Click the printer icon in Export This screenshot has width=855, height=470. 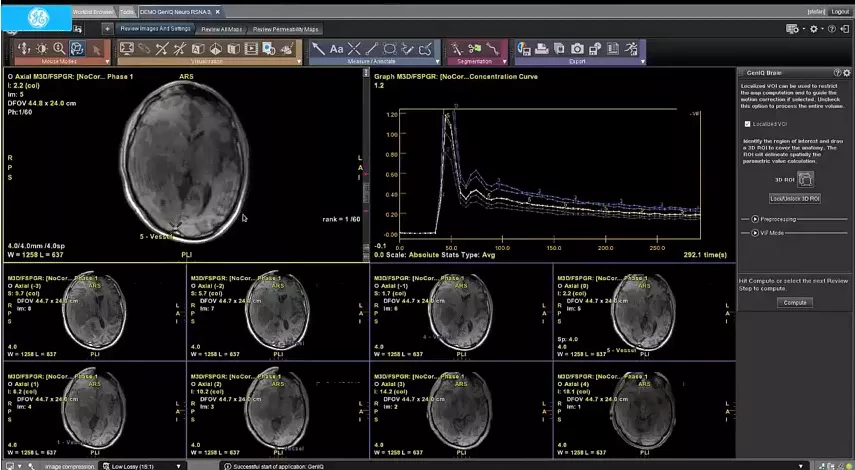tap(541, 49)
